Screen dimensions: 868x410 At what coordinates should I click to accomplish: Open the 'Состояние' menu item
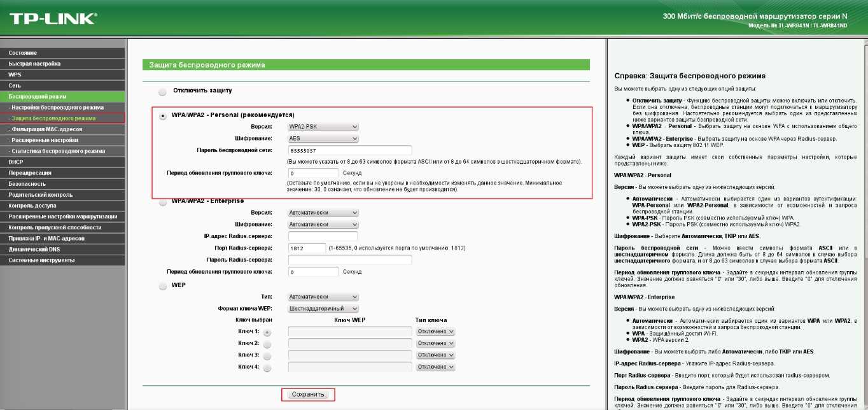[x=23, y=53]
